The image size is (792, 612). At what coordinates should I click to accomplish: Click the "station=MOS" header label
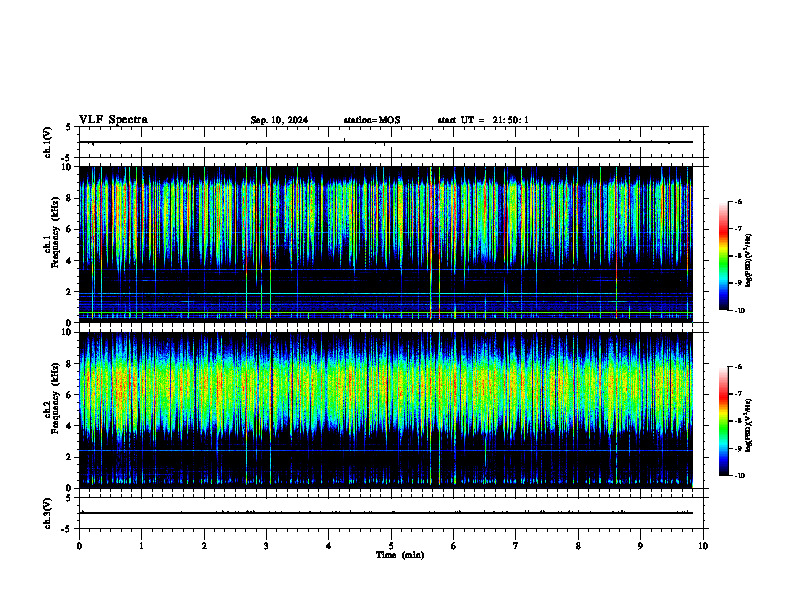point(372,120)
